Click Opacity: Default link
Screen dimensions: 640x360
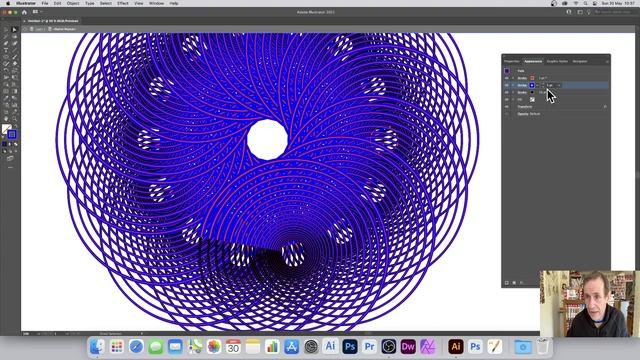[529, 114]
